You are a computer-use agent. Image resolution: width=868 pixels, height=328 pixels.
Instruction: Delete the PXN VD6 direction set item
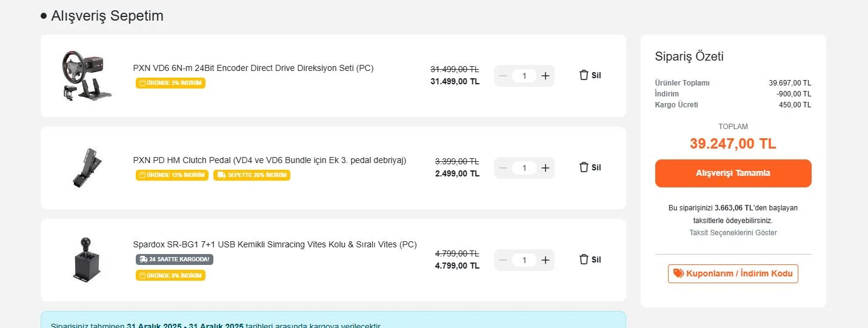point(590,75)
